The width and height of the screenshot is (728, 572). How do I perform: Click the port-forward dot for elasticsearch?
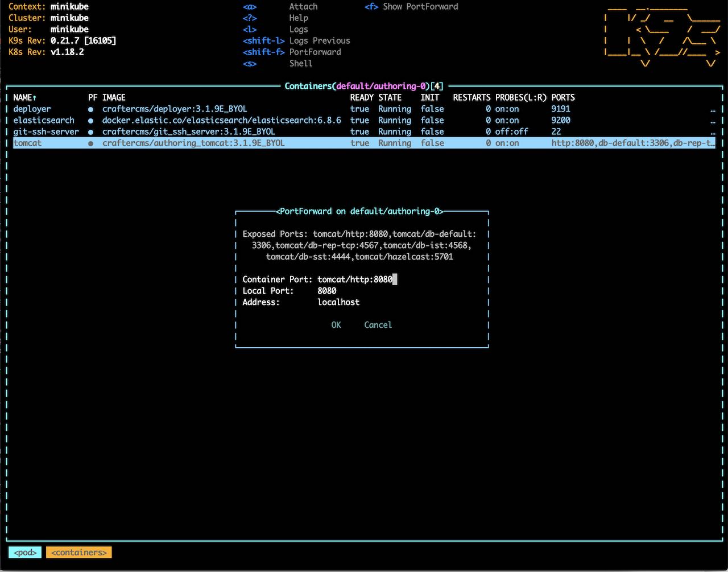91,120
